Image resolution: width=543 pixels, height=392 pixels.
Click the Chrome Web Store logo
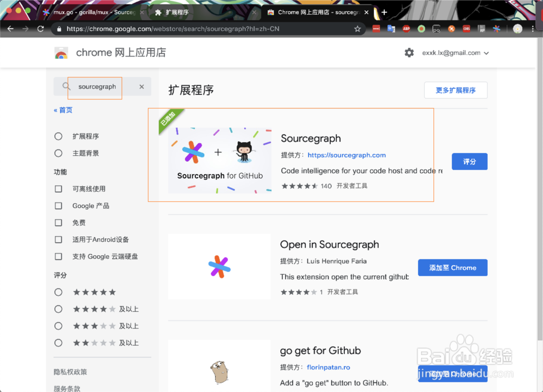pos(61,53)
